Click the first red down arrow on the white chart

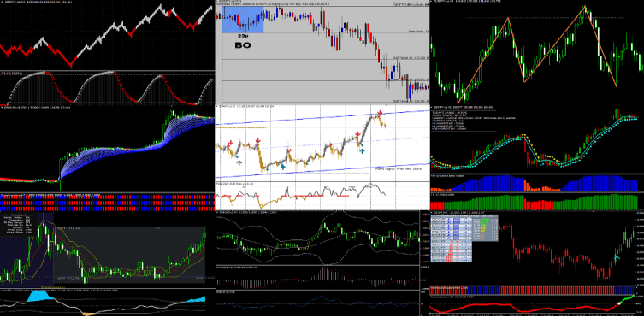(230, 143)
